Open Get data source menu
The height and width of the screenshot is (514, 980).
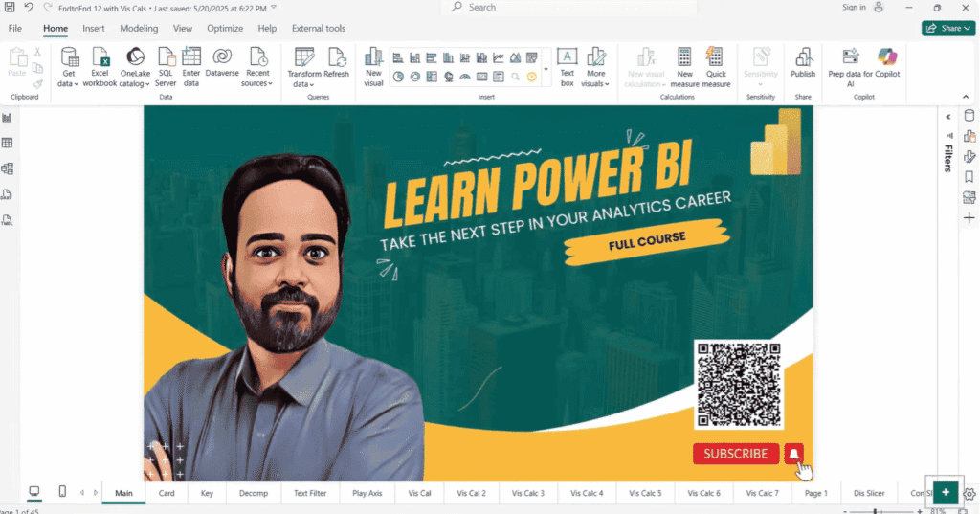pos(69,68)
